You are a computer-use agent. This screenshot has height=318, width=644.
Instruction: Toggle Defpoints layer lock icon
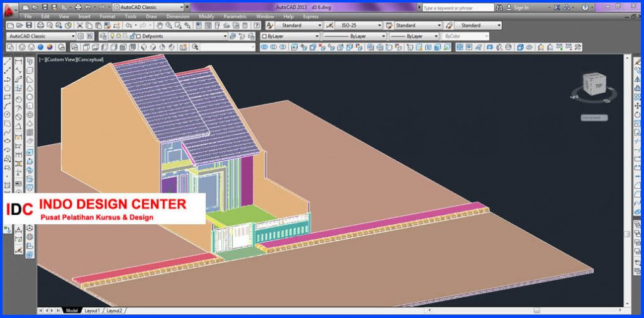coord(132,36)
